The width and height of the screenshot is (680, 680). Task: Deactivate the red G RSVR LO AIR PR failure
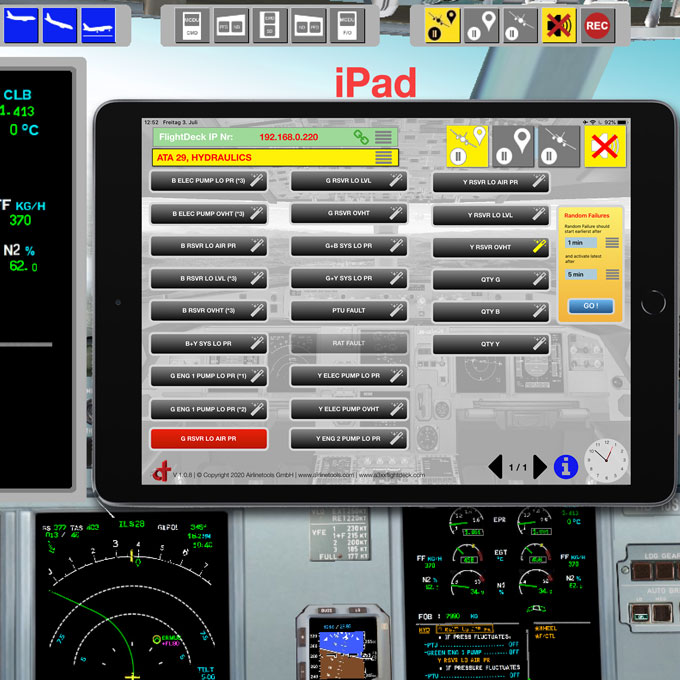pyautogui.click(x=209, y=438)
